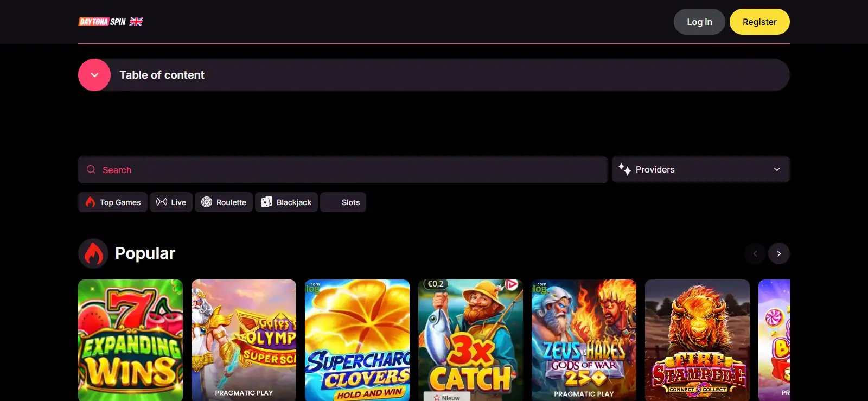Screen dimensions: 868x401
Task: Click the Popular section heading
Action: click(145, 253)
